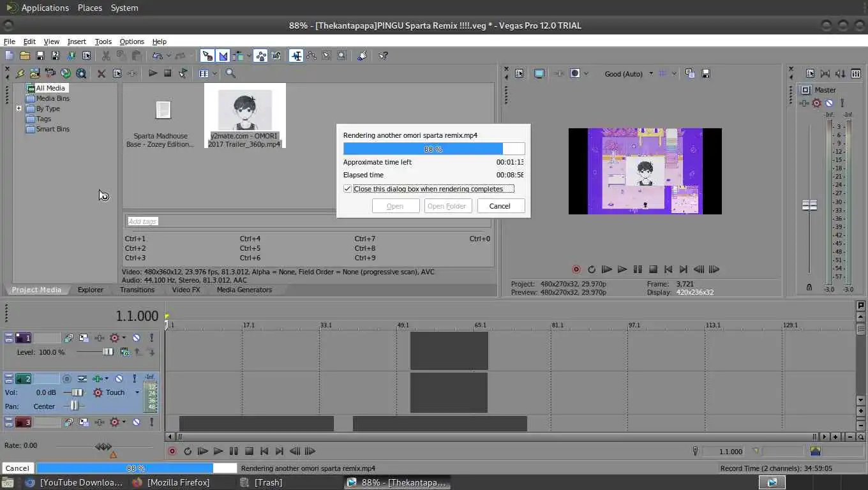Open track 3 automation settings dropdown arrow
868x490 pixels.
pyautogui.click(x=124, y=422)
